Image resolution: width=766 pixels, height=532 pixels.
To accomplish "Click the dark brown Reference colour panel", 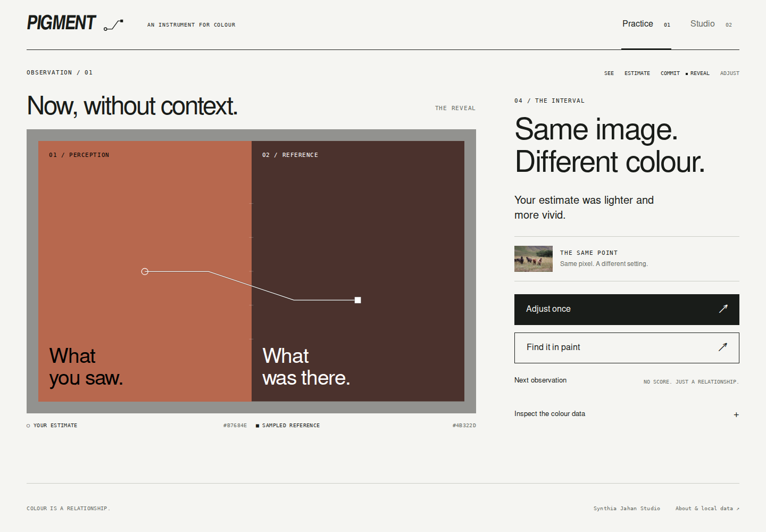I will pyautogui.click(x=358, y=271).
